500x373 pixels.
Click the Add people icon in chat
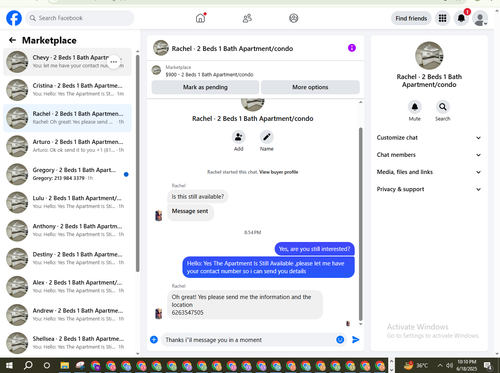[x=239, y=137]
